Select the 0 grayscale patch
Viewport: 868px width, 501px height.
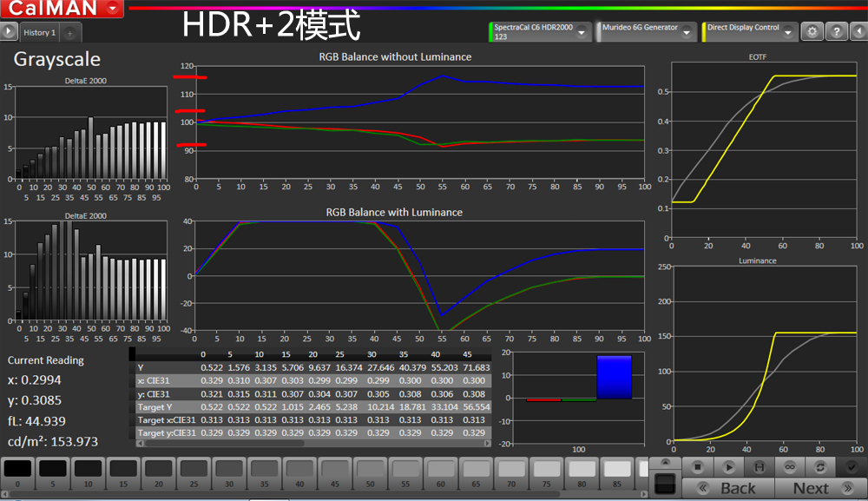17,473
